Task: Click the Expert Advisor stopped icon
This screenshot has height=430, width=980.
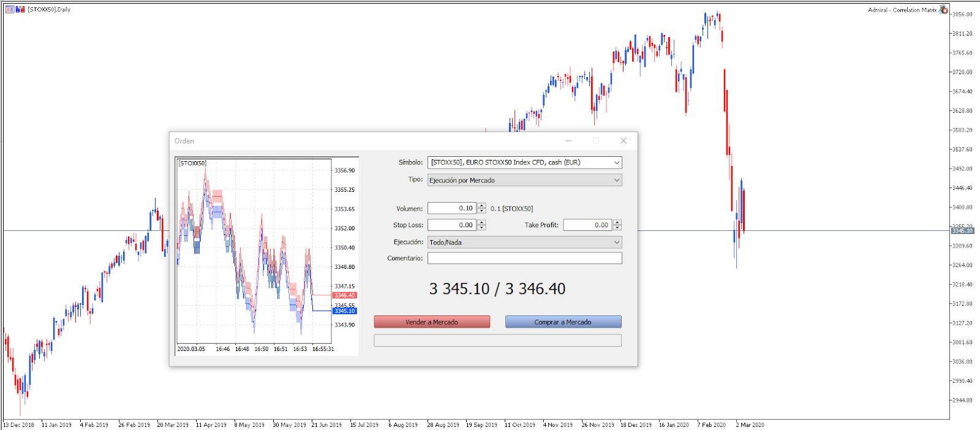Action: (944, 10)
